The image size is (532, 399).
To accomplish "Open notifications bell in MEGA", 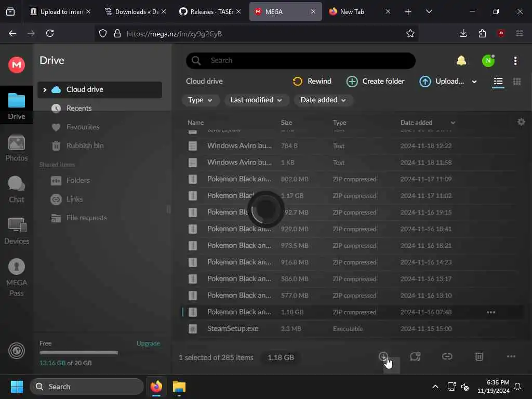I will 461,61.
